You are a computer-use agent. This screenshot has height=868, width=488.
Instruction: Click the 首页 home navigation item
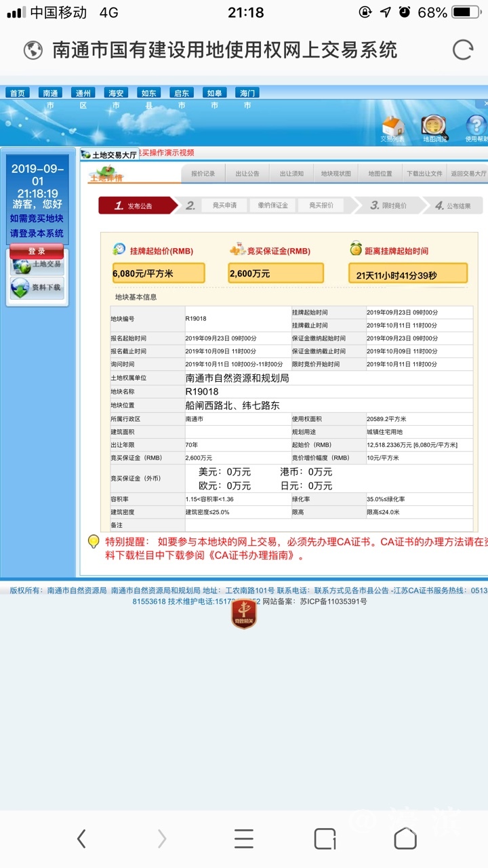17,93
